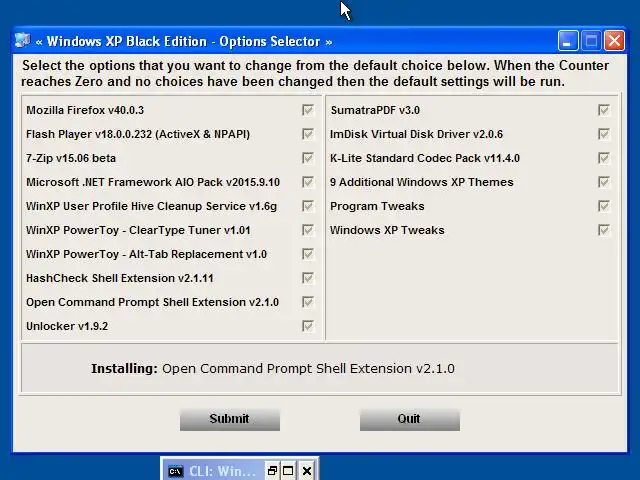Uncheck HashCheck Shell Extension v2.1.11
Screen dimensions: 640x480
point(308,278)
